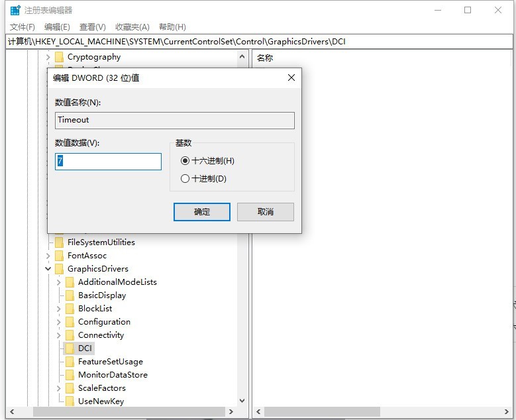
Task: Open the 帮助(H) menu
Action: coord(172,26)
